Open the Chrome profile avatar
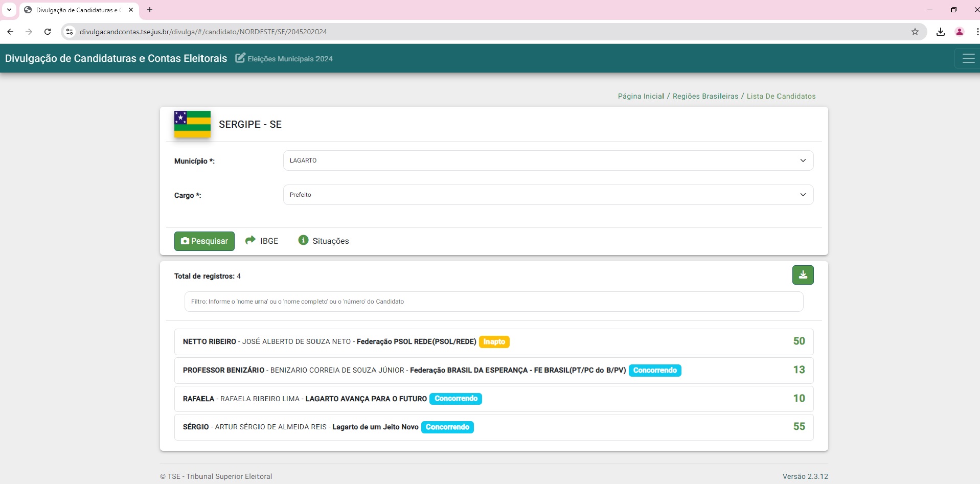The image size is (980, 484). [x=960, y=32]
